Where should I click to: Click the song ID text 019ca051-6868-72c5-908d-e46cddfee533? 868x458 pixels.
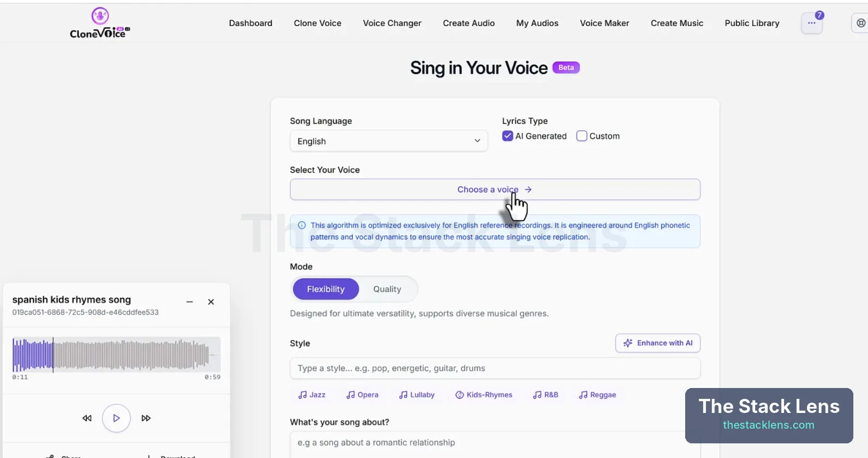click(x=86, y=313)
